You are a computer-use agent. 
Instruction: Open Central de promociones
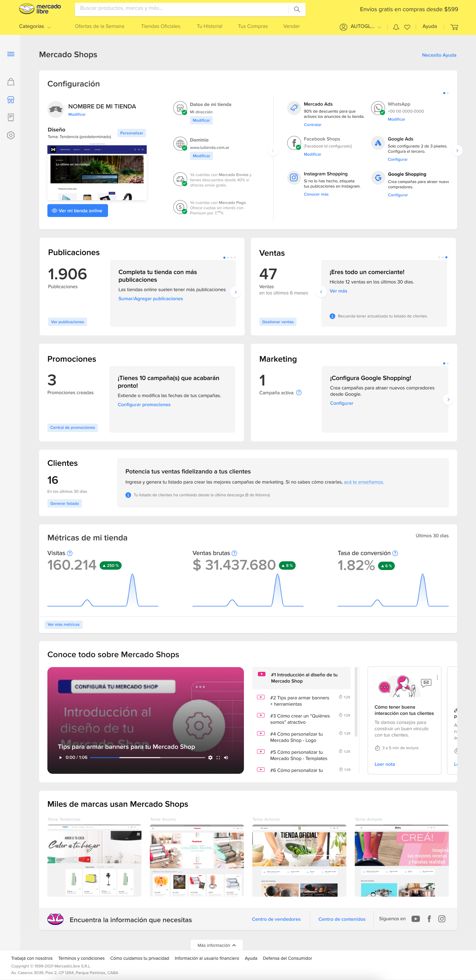[x=72, y=428]
